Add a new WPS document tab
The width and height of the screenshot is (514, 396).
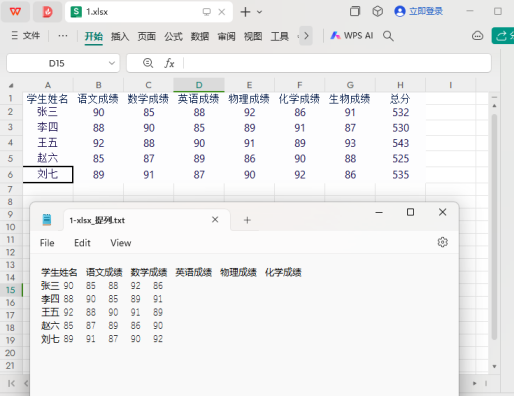(245, 12)
